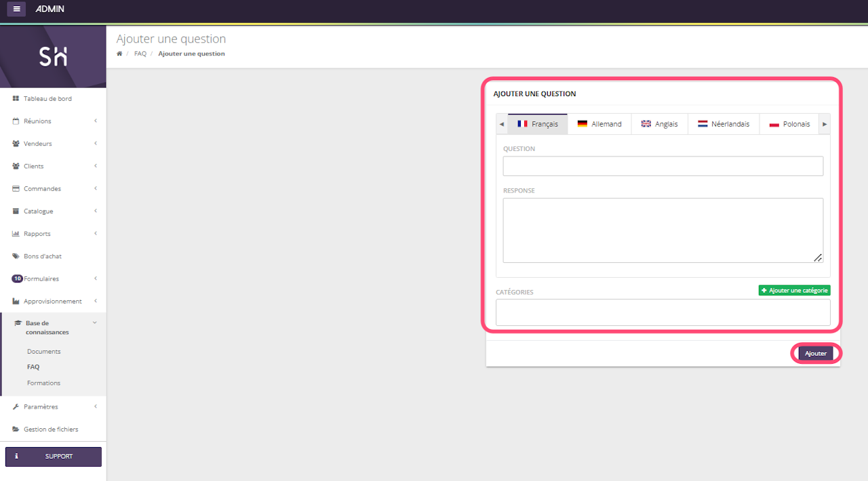This screenshot has height=481, width=868.
Task: Select the Anglais language tab
Action: (659, 124)
